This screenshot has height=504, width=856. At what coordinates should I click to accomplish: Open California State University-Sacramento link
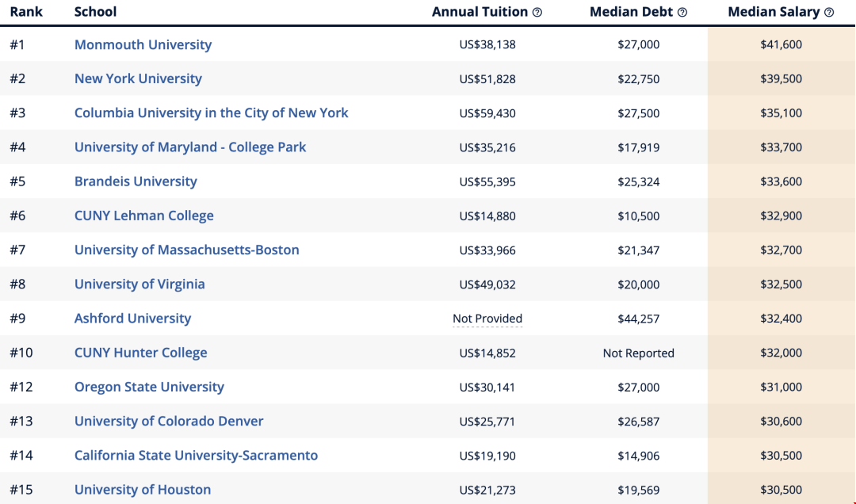tap(196, 456)
